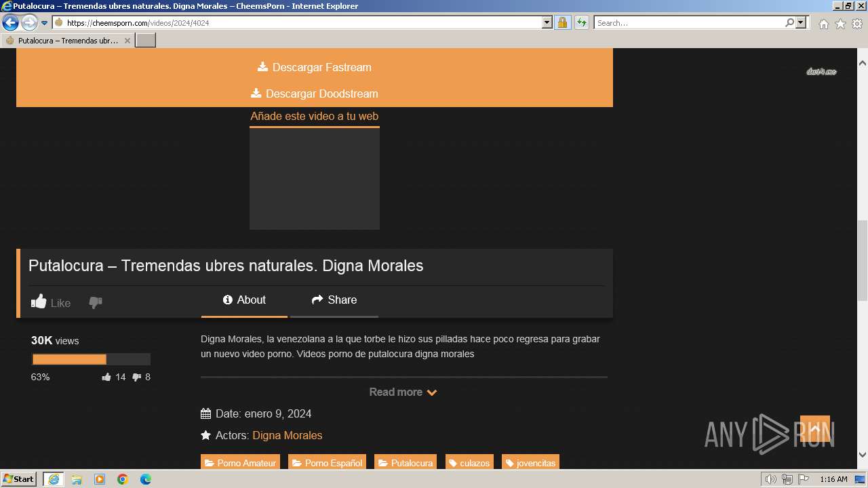Open the Home page icon
This screenshot has width=868, height=488.
823,24
